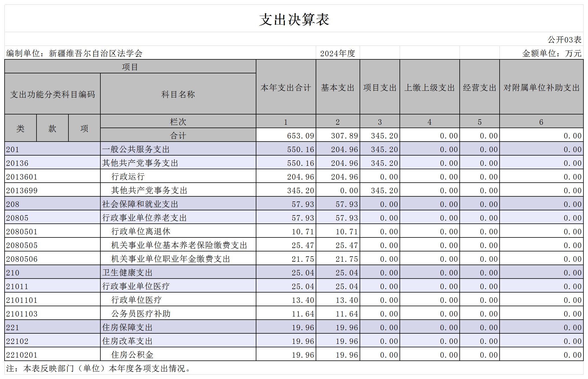Click the 支出功能分类科目编码 header
This screenshot has height=379, width=588.
(52, 94)
